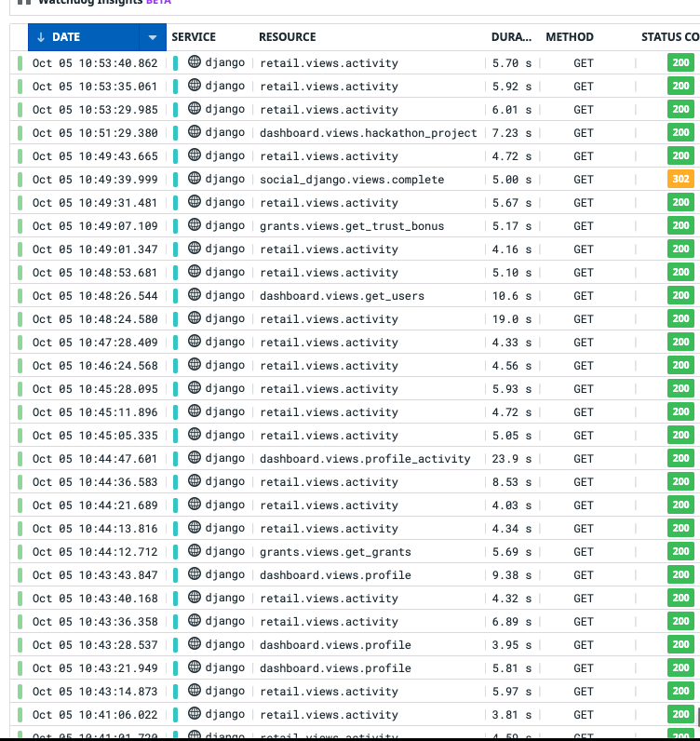Click the globe icon in the 10:51:29.380 row
This screenshot has width=700, height=741.
[x=195, y=132]
